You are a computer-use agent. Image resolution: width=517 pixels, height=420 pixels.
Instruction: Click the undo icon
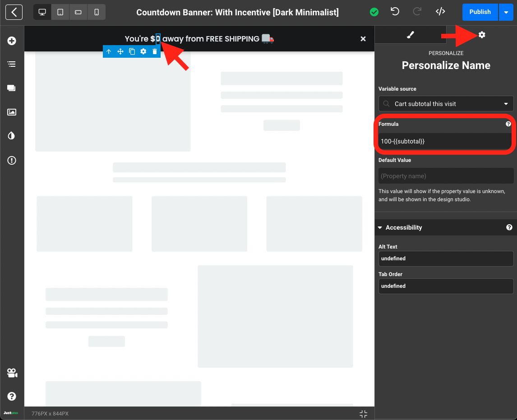395,12
